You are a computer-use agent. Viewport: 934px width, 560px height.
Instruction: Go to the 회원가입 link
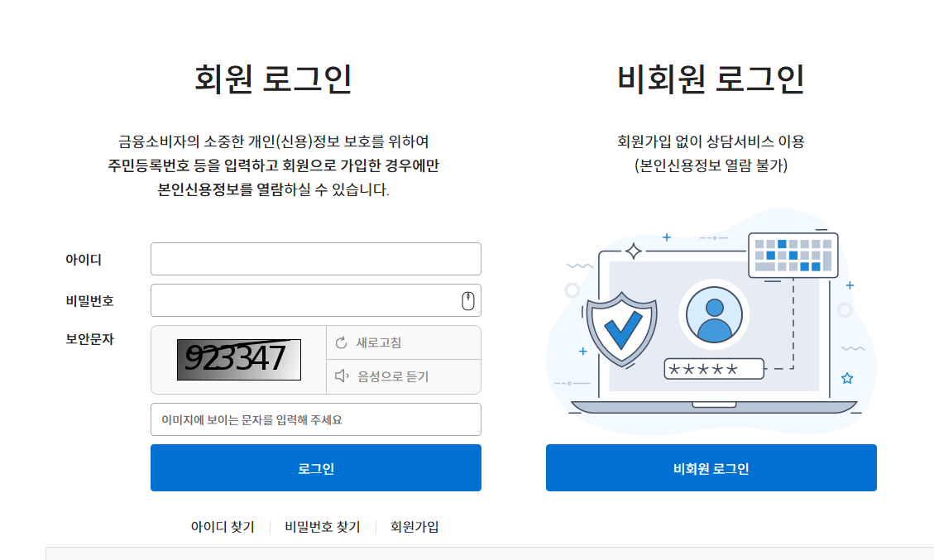coord(414,527)
